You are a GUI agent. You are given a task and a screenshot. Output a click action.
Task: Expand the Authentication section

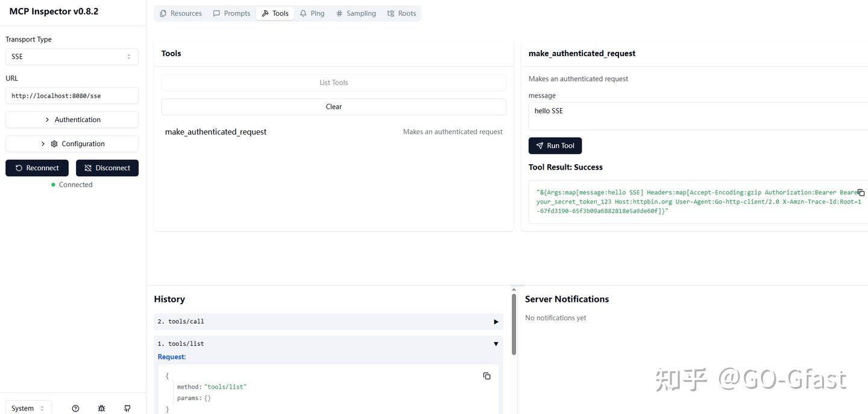(x=72, y=119)
